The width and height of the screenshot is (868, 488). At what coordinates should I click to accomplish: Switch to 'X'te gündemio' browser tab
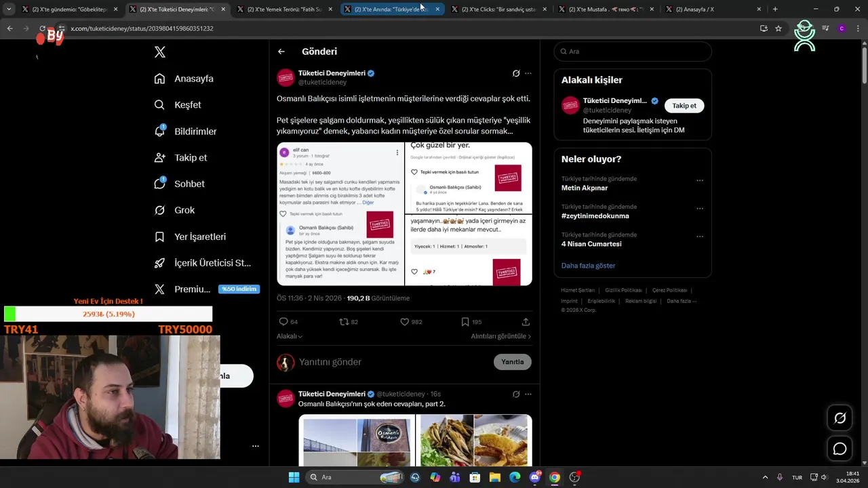click(x=69, y=9)
